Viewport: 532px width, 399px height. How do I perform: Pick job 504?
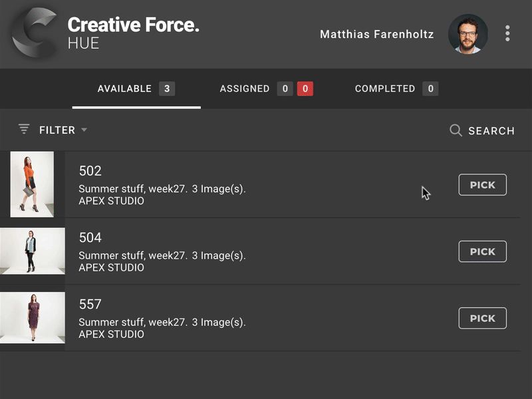pos(482,251)
